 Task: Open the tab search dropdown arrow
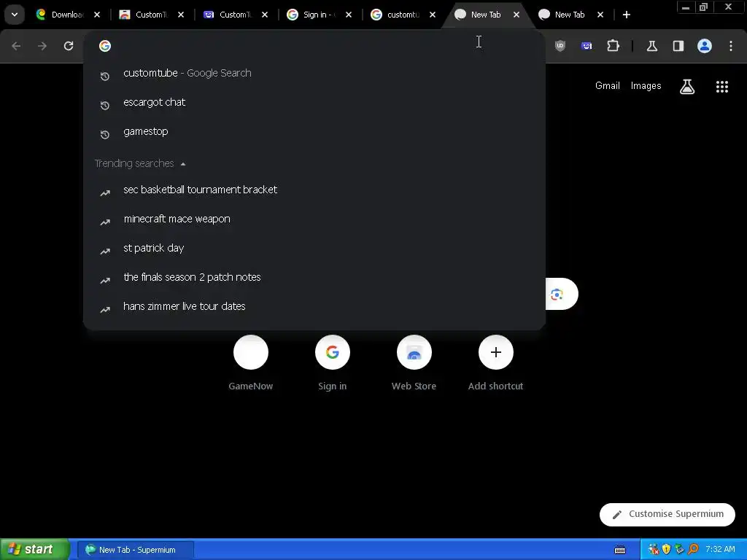(15, 15)
